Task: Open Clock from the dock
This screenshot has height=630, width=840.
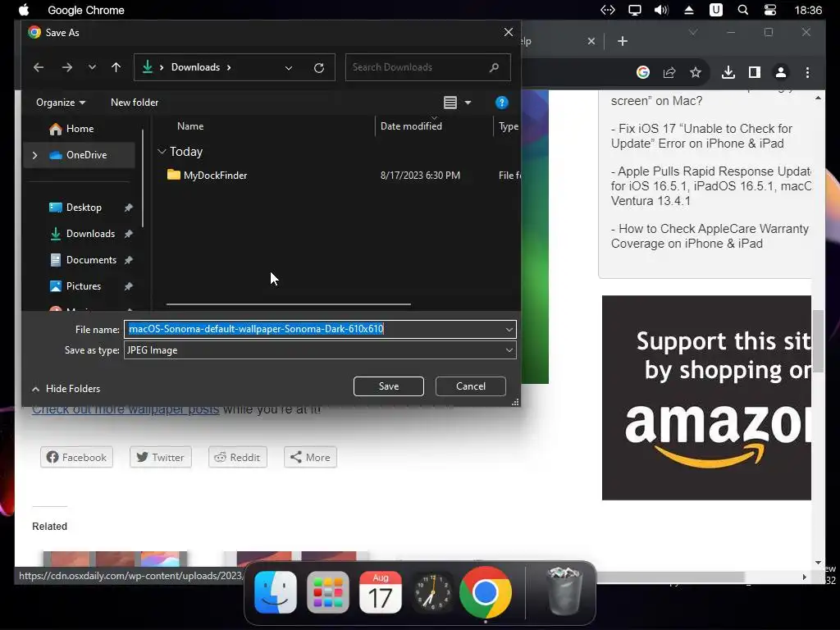Action: tap(433, 592)
